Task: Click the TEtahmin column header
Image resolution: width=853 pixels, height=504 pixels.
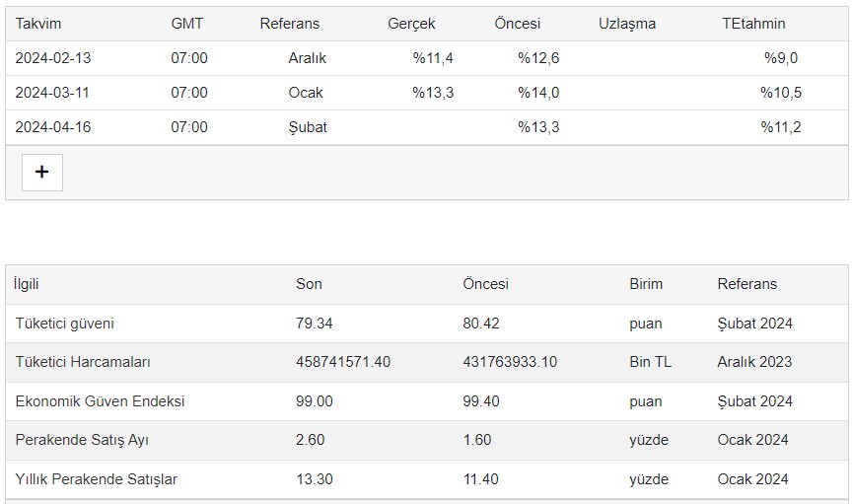Action: click(753, 24)
